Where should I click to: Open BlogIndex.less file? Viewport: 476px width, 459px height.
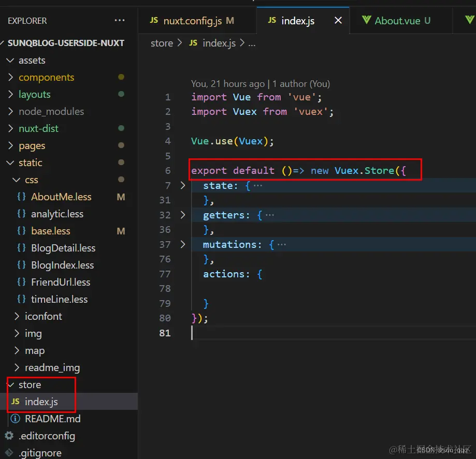point(62,265)
